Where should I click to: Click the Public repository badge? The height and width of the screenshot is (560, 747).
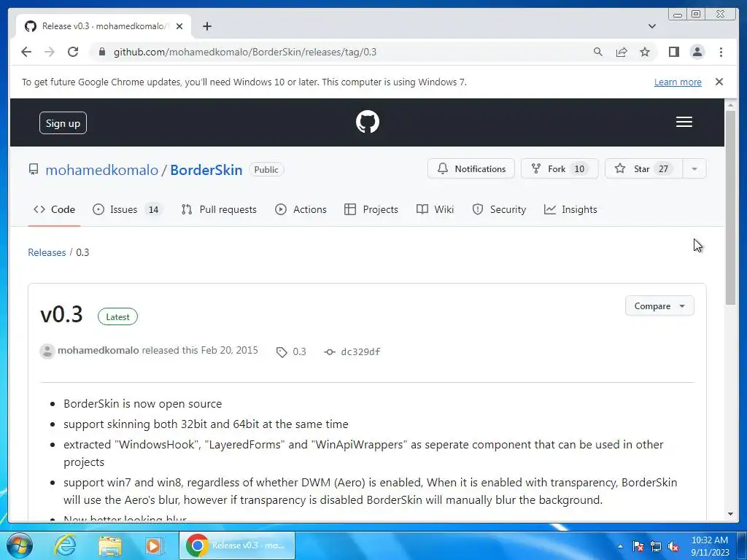pos(266,169)
